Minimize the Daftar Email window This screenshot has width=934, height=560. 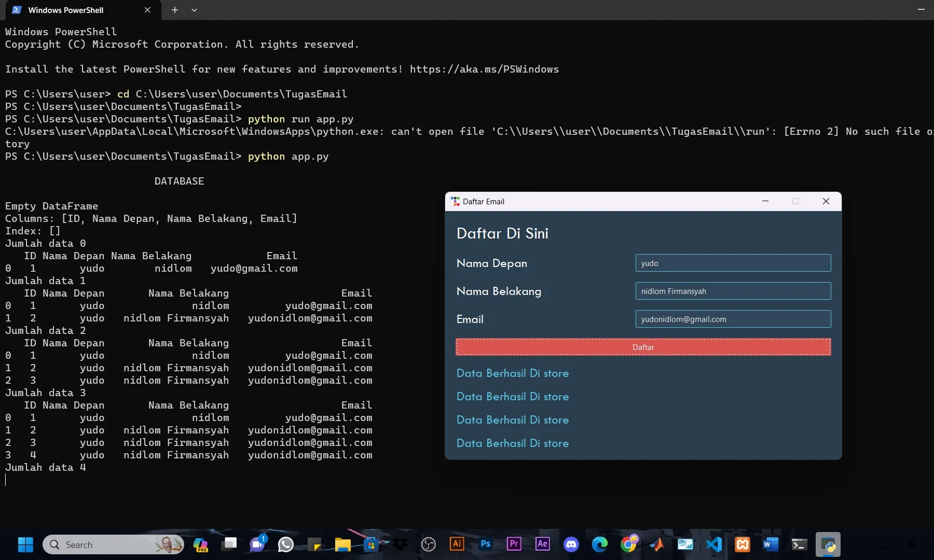765,201
